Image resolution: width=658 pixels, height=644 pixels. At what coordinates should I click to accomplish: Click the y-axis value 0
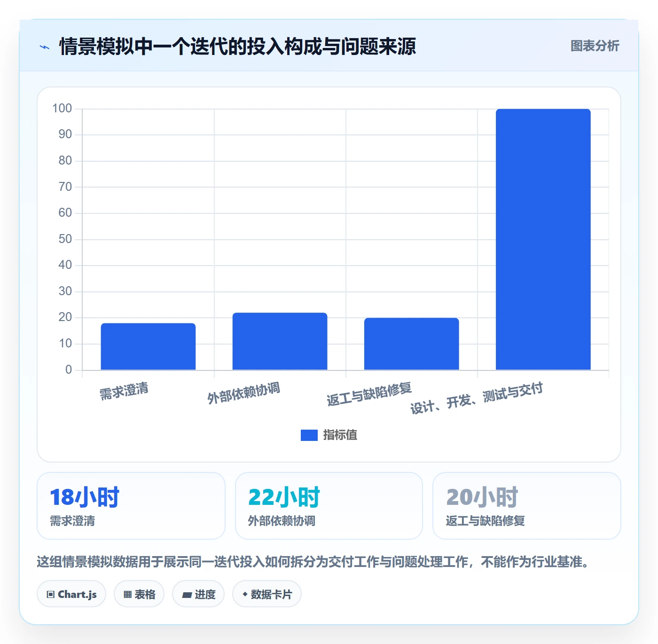[69, 370]
